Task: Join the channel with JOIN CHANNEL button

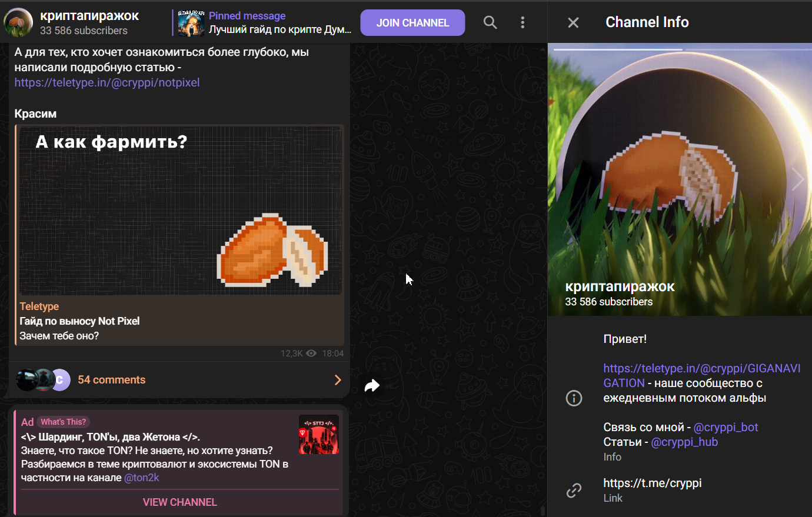Action: (x=412, y=23)
